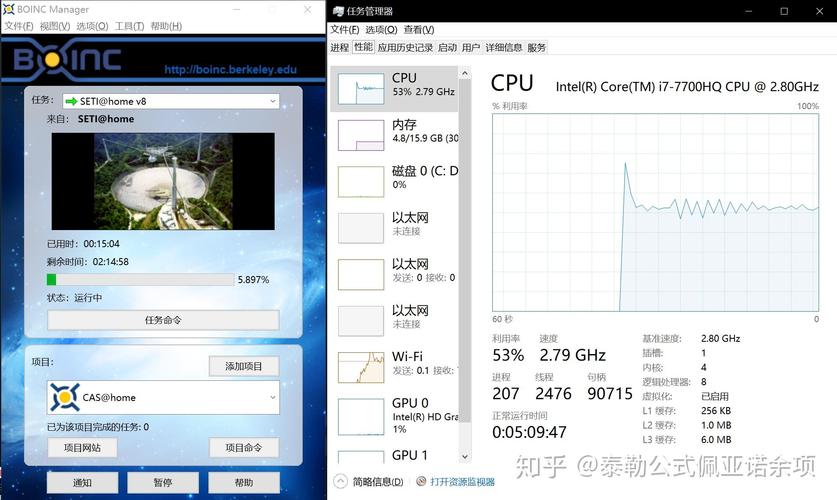Open BOINC 帮助(H) menu
837x500 pixels.
166,26
